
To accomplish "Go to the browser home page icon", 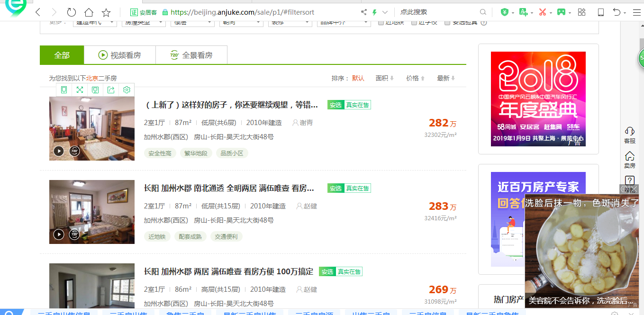I will tap(89, 12).
